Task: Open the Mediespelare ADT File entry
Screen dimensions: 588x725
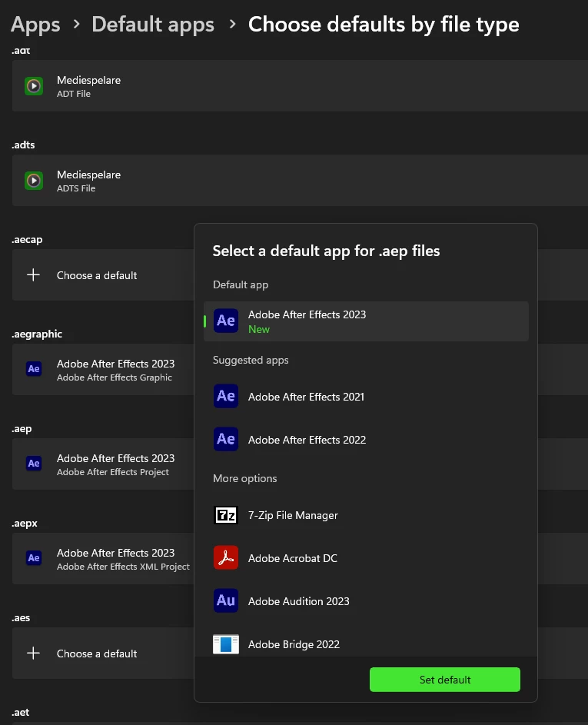Action: coord(300,85)
